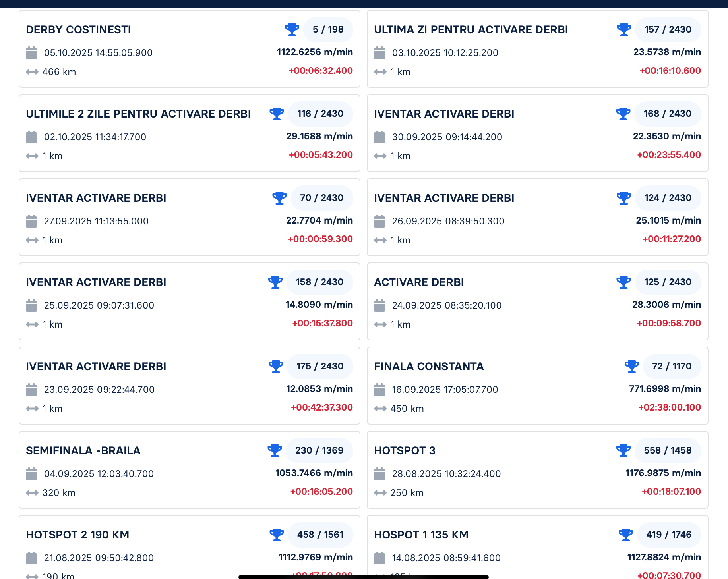728x579 pixels.
Task: Open the FINALA CONSTANTA race title
Action: [x=429, y=367]
